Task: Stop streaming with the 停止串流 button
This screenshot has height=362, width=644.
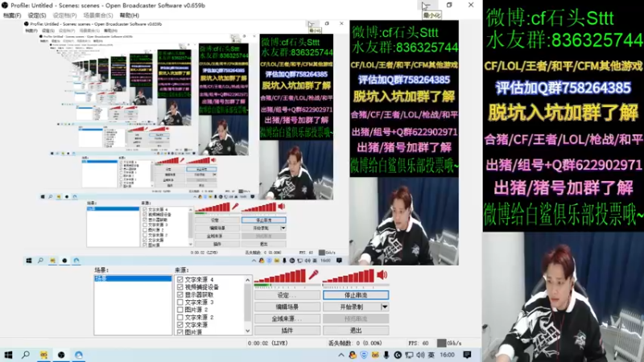Action: tap(356, 295)
